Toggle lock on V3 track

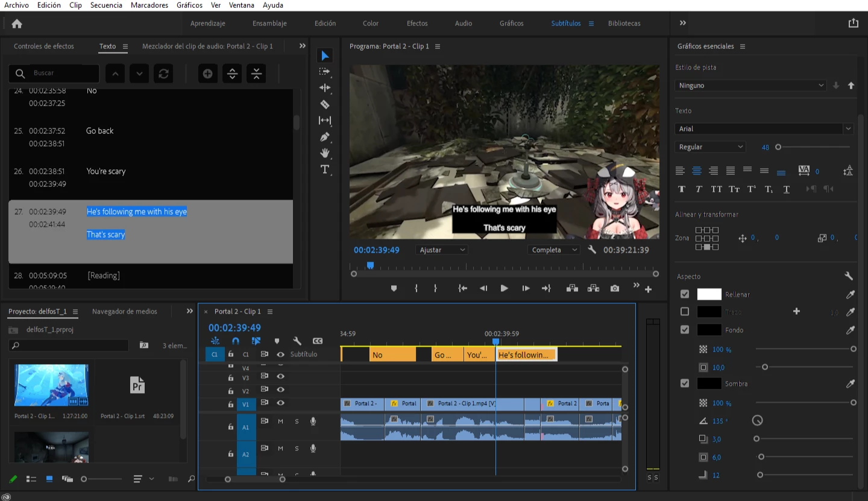230,378
